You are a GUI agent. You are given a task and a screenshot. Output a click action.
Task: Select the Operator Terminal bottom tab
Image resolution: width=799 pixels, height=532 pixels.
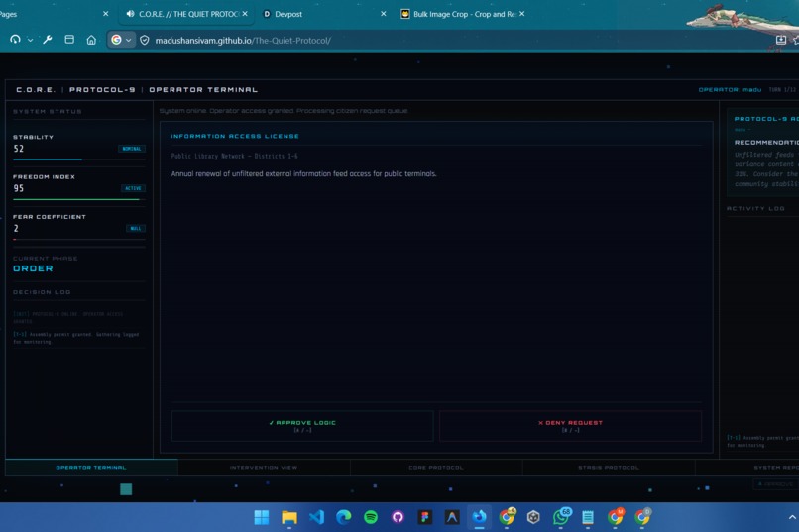91,467
